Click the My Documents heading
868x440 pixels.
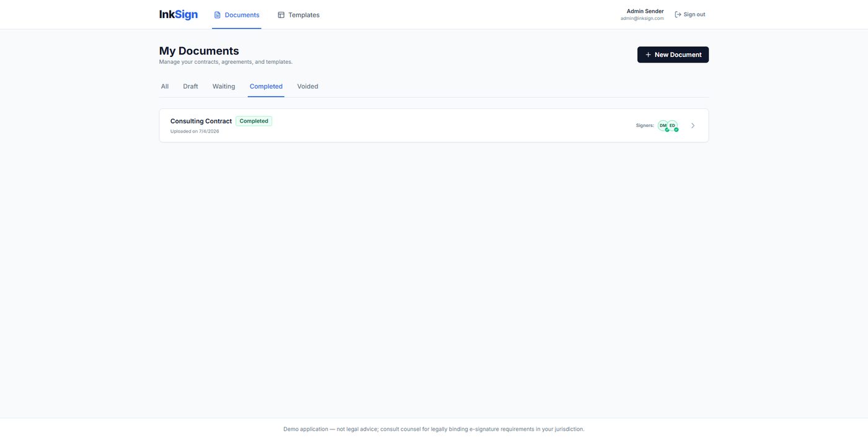[x=199, y=51]
